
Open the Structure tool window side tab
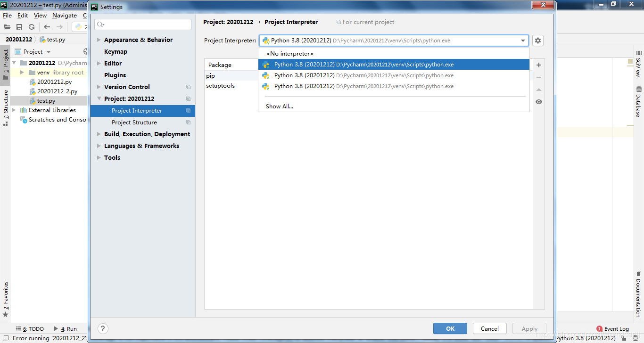[x=5, y=107]
